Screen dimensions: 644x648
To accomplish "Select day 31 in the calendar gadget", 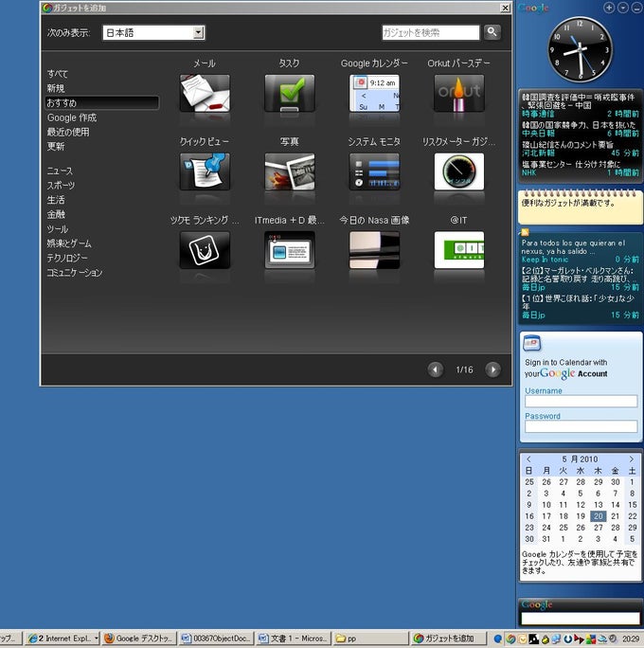I will click(546, 539).
